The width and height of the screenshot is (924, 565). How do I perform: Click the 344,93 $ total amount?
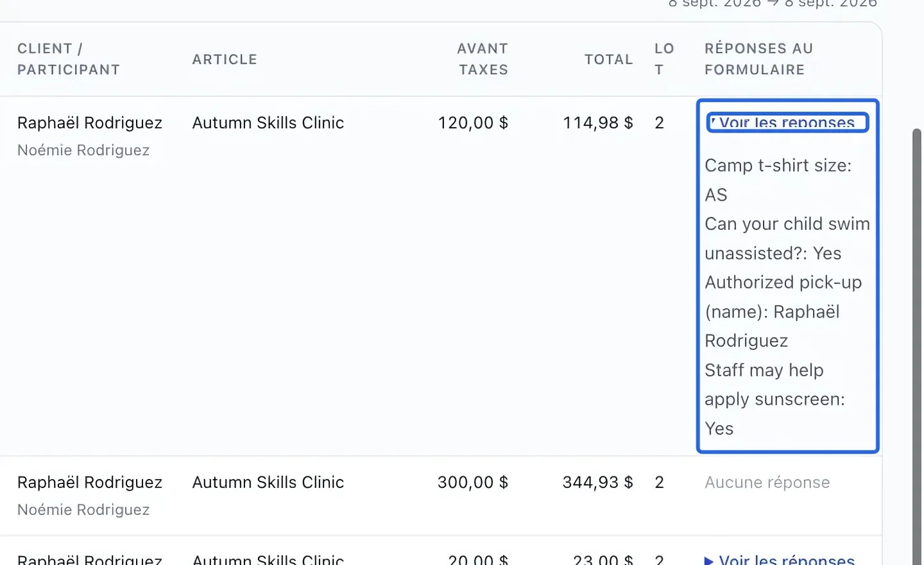pos(598,482)
